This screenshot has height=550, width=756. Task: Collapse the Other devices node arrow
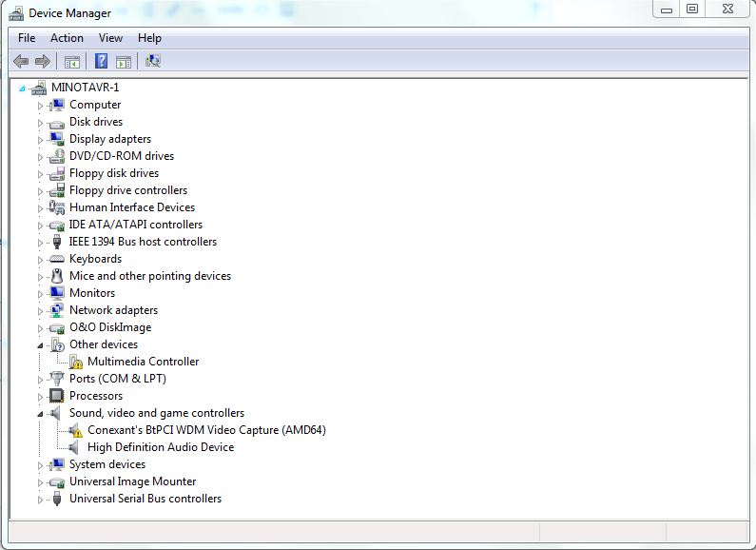(40, 345)
